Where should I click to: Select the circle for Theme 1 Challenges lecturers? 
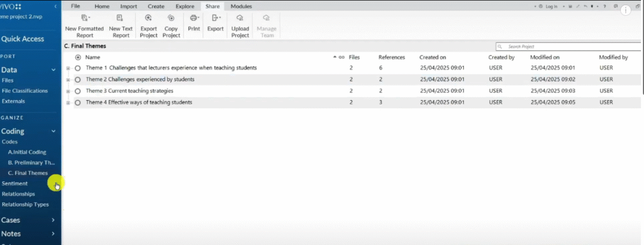coord(77,68)
